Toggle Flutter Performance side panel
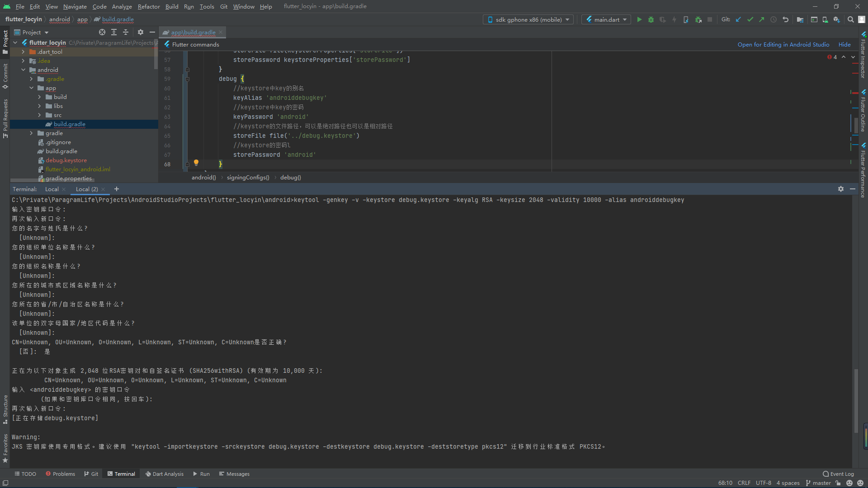 863,170
